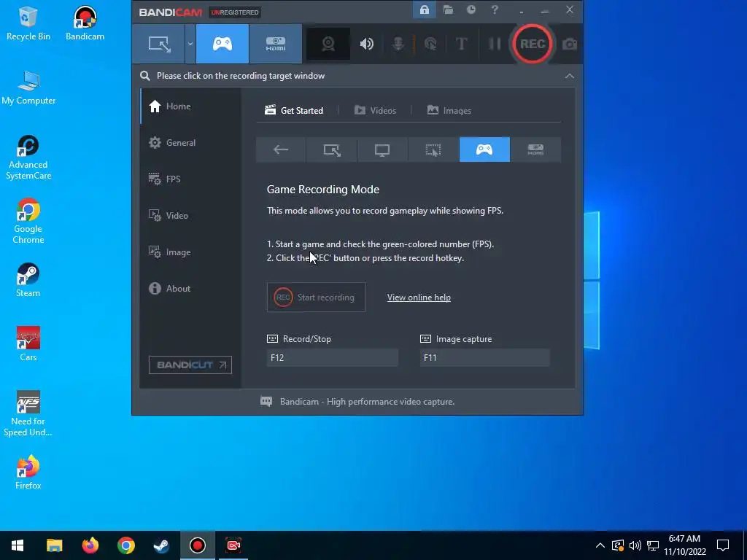Open scheduled recording clock icon
Viewport: 747px width, 560px height.
[x=471, y=9]
